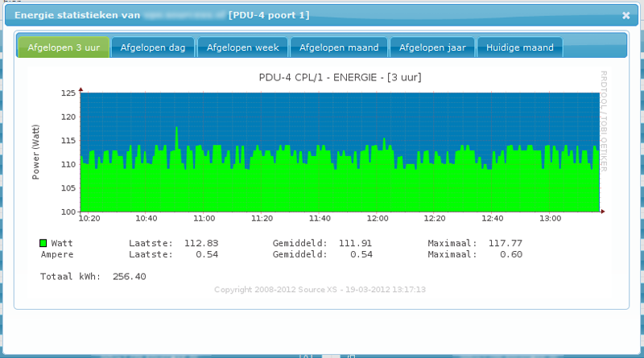The image size is (644, 358).
Task: Click the 12:00 time axis label
Action: (x=378, y=218)
